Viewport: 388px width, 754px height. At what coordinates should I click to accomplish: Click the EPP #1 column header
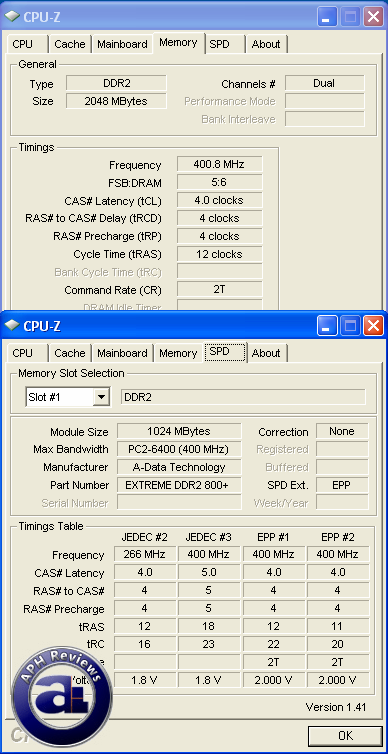[273, 537]
